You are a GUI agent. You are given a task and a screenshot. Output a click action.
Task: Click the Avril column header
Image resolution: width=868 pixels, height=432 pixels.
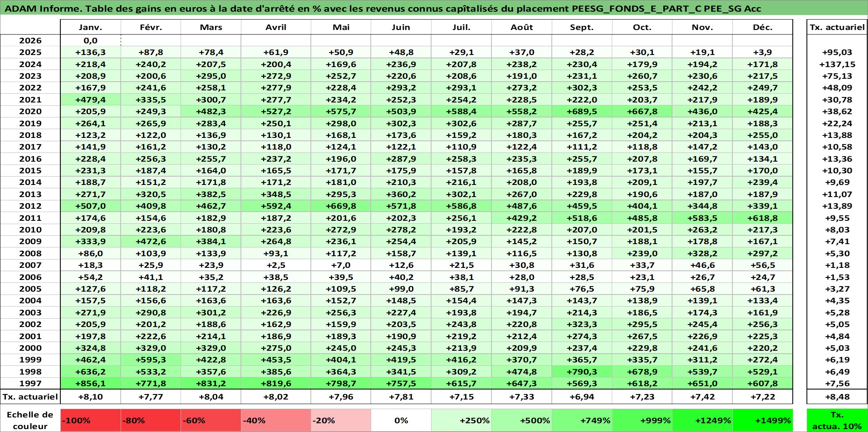(276, 27)
